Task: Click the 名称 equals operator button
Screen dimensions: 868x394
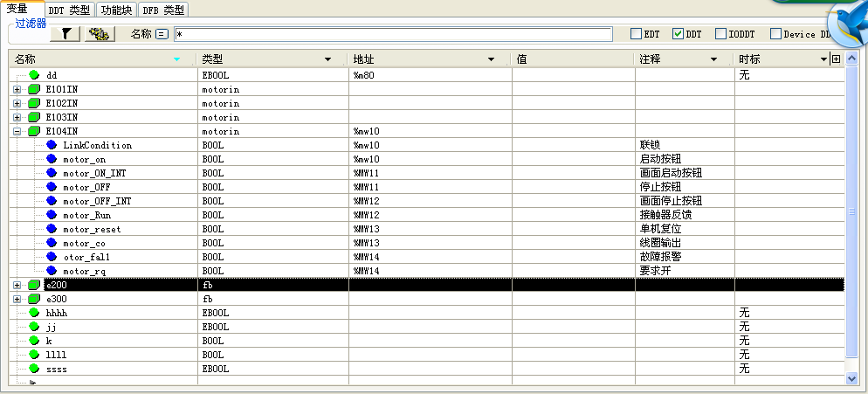Action: tap(162, 34)
